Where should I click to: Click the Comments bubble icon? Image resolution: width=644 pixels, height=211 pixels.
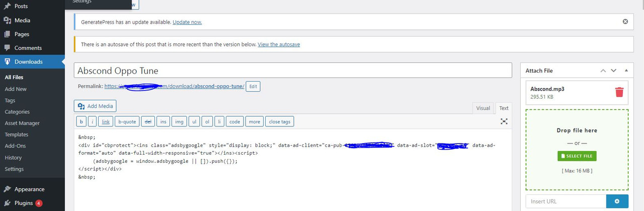tap(7, 48)
